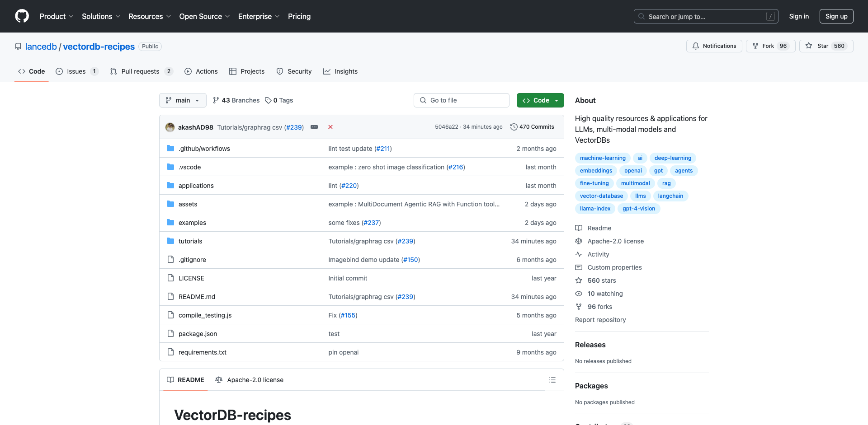Click the GitHub octocat home logo
The width and height of the screenshot is (868, 425).
click(22, 16)
